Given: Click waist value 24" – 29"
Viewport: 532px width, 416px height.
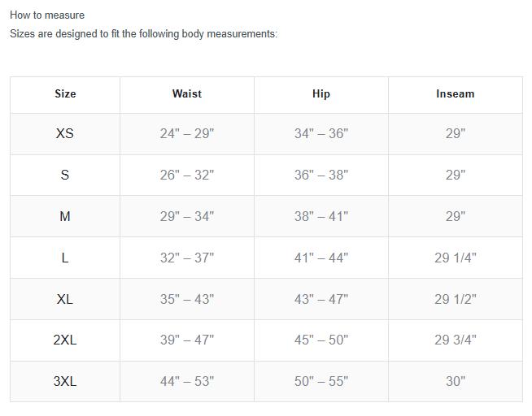Looking at the screenshot, I should click(x=187, y=133).
